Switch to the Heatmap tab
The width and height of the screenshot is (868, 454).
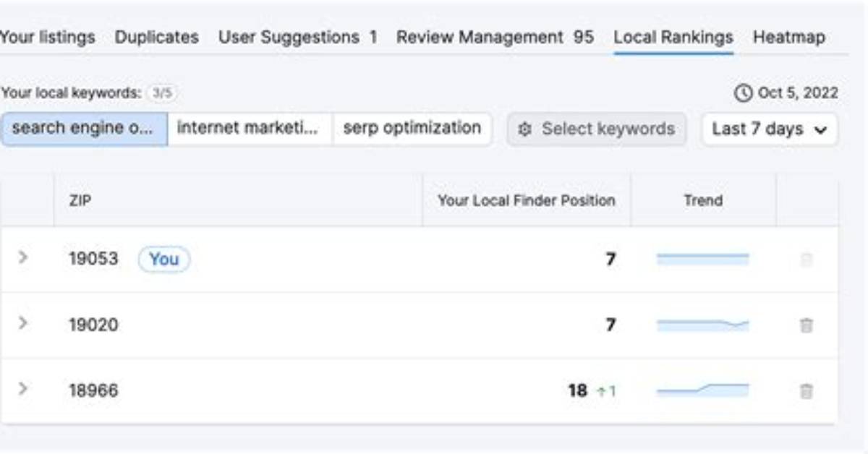tap(789, 38)
